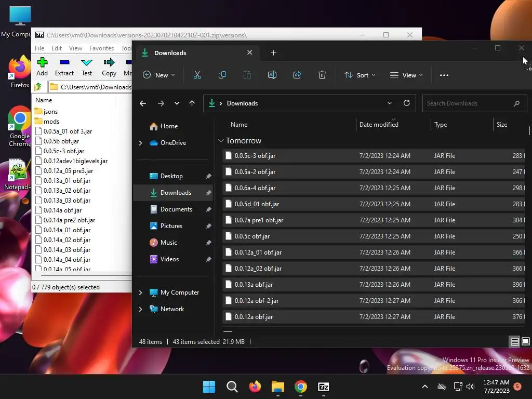Click the Paste icon in Explorer toolbar
This screenshot has width=532, height=399.
point(247,75)
